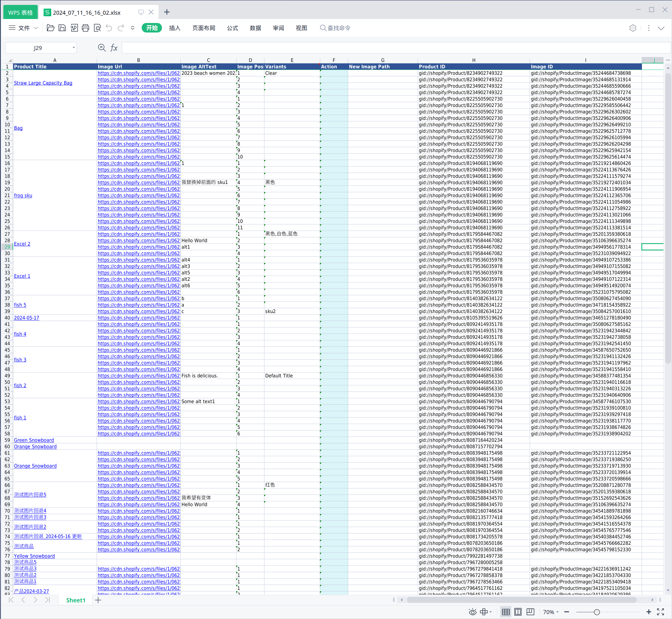672x619 pixels.
Task: Click the 查找命令 search command
Action: pos(335,28)
